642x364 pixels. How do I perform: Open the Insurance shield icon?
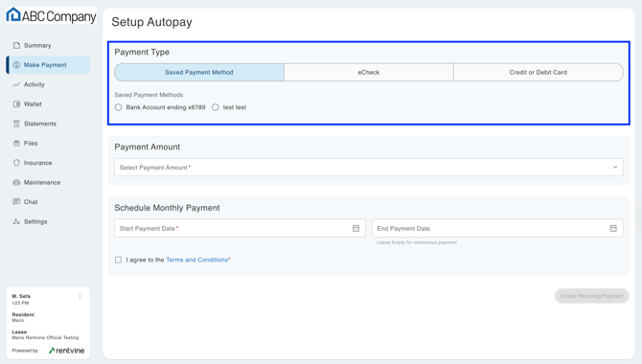(16, 163)
